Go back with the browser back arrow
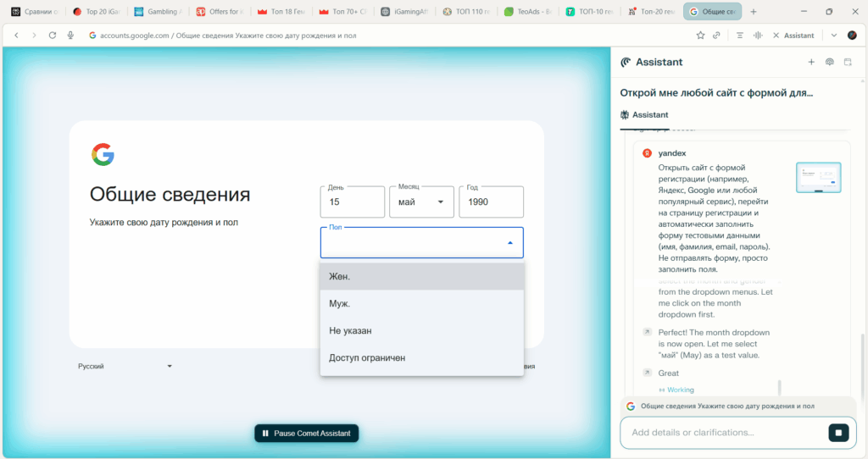Image resolution: width=868 pixels, height=459 pixels. pyautogui.click(x=17, y=36)
